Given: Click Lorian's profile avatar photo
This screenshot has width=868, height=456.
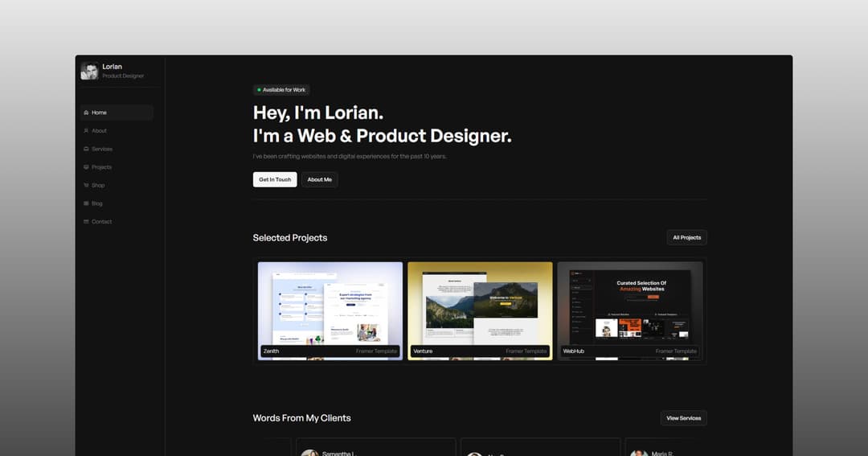Looking at the screenshot, I should [89, 71].
